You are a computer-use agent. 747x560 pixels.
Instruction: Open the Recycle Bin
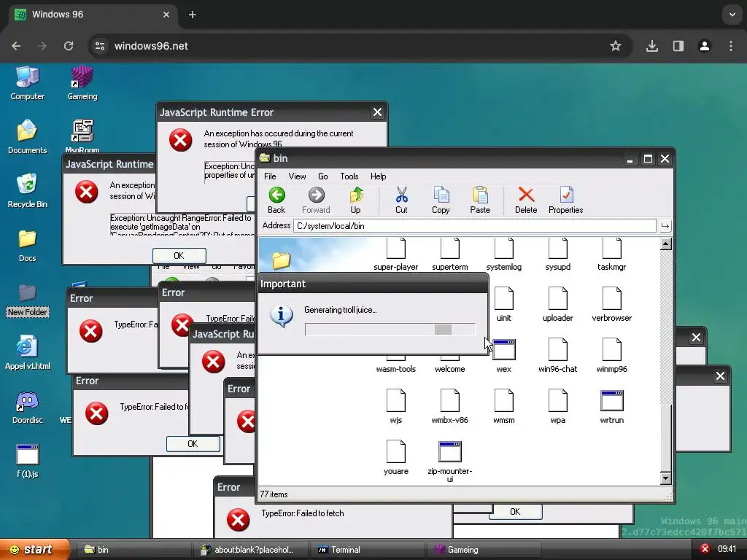27,191
